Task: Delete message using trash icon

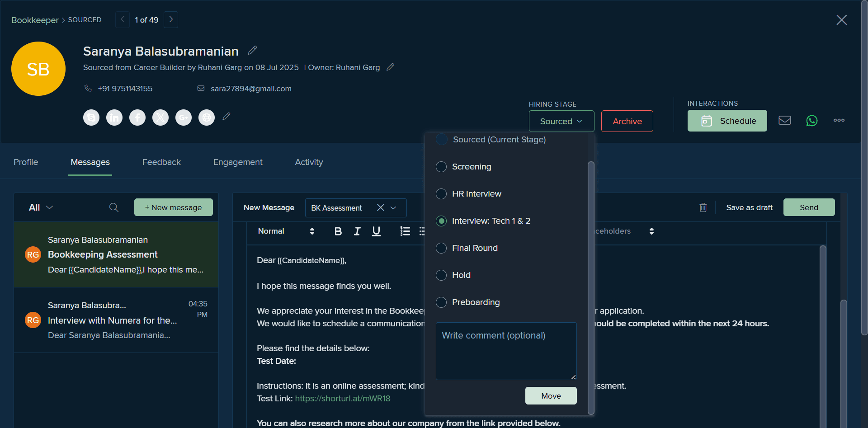Action: pyautogui.click(x=703, y=207)
